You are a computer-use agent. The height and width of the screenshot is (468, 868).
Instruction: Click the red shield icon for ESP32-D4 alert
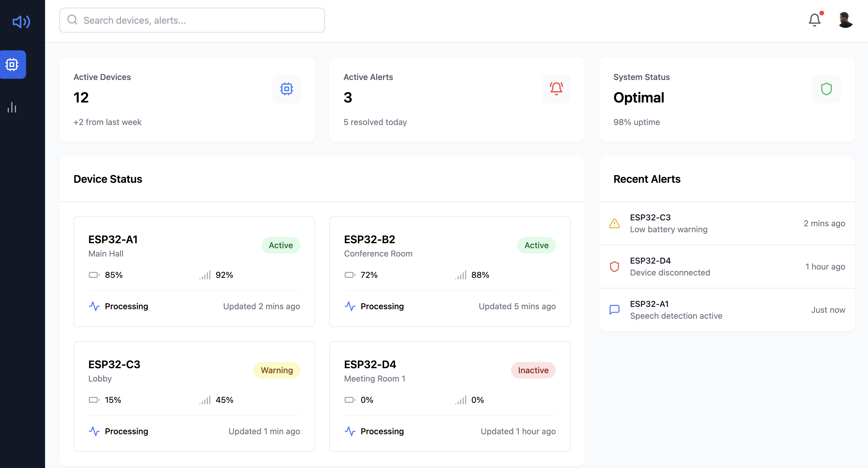614,267
